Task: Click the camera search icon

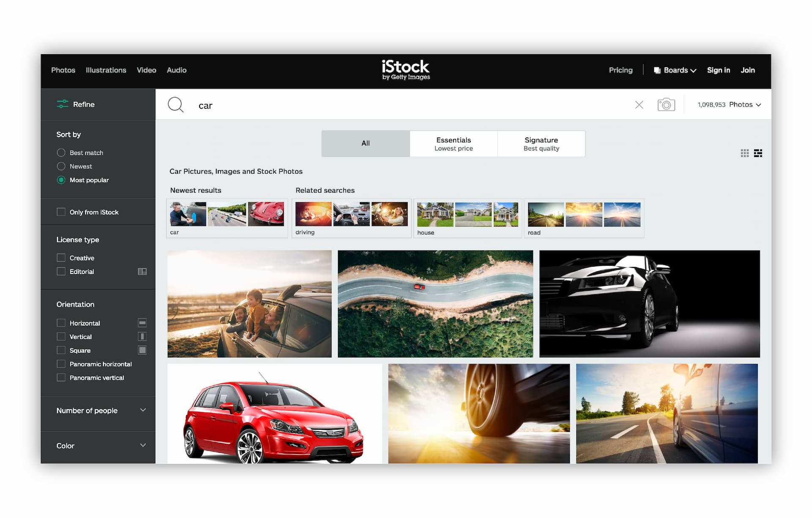Action: pyautogui.click(x=666, y=104)
